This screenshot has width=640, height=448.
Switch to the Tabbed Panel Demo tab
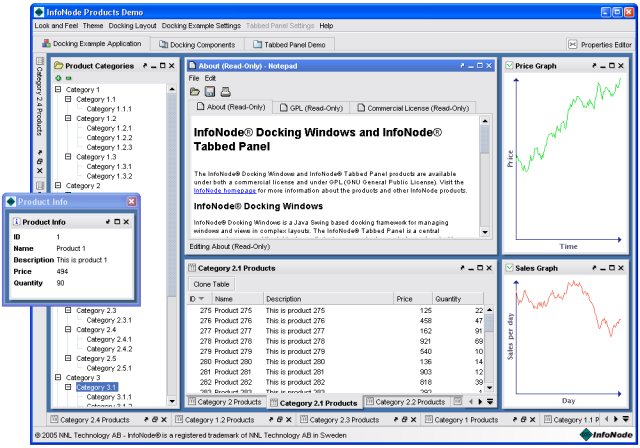pyautogui.click(x=289, y=44)
